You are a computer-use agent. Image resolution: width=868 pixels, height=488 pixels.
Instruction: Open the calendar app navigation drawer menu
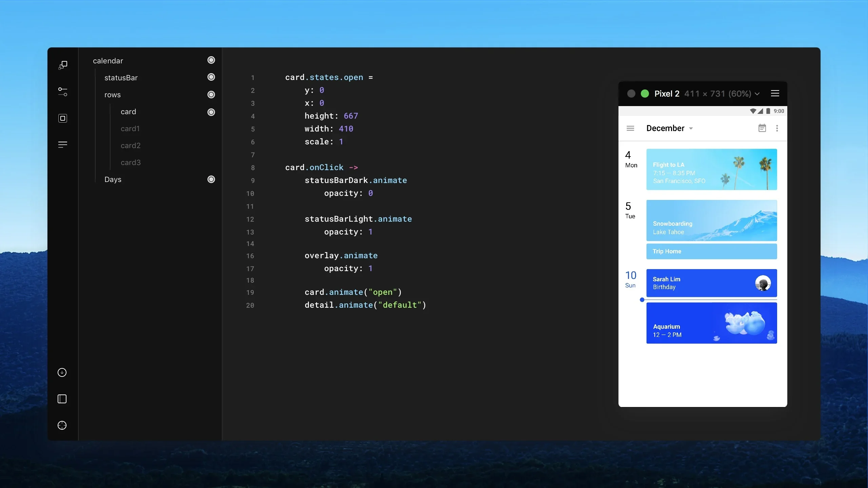point(630,128)
